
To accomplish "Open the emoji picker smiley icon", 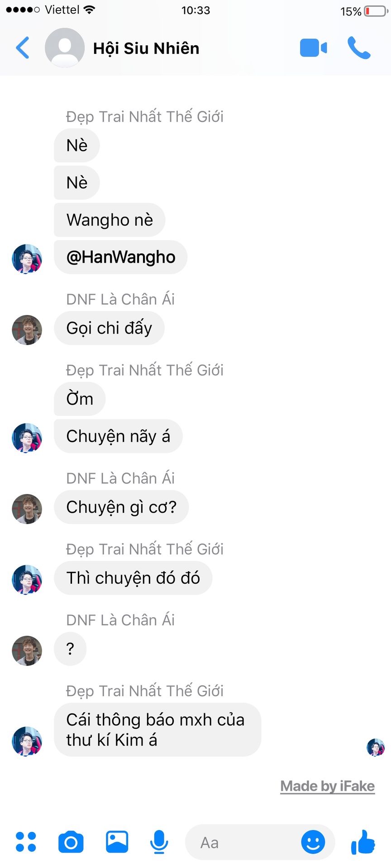I will pyautogui.click(x=313, y=842).
